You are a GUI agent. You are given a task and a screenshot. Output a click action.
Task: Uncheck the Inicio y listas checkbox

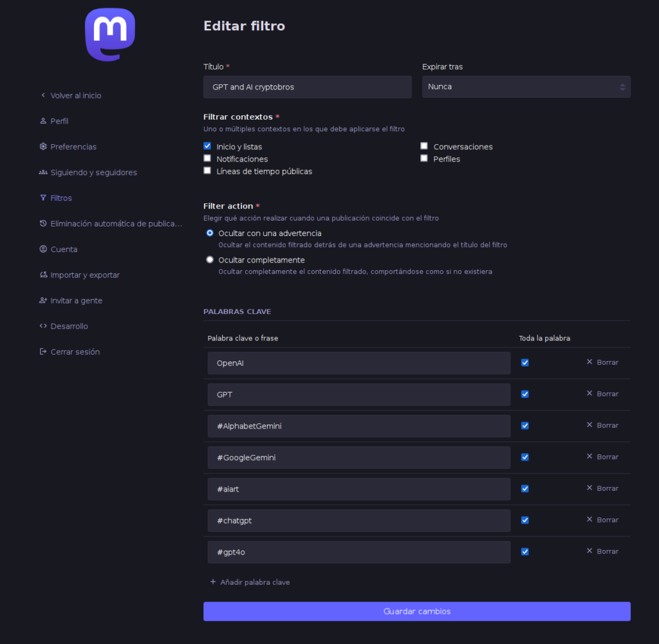point(207,146)
